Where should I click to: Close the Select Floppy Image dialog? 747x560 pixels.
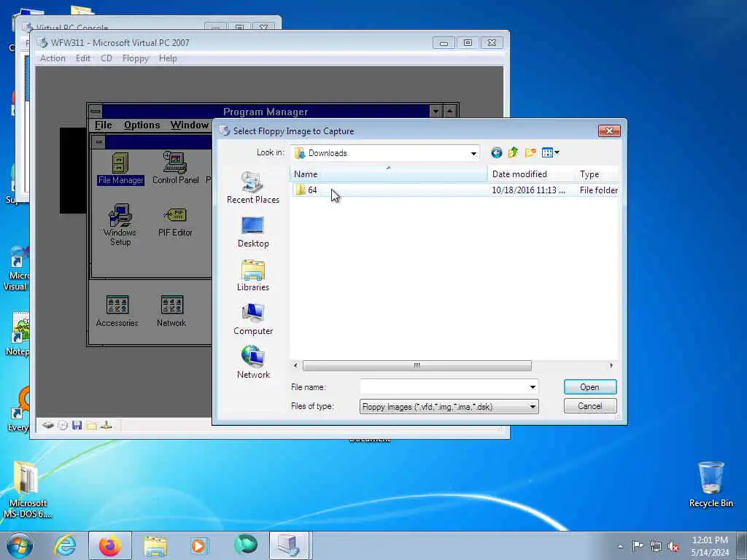coord(609,131)
